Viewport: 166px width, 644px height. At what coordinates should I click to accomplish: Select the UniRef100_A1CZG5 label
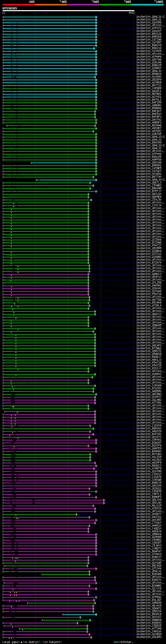point(149,457)
